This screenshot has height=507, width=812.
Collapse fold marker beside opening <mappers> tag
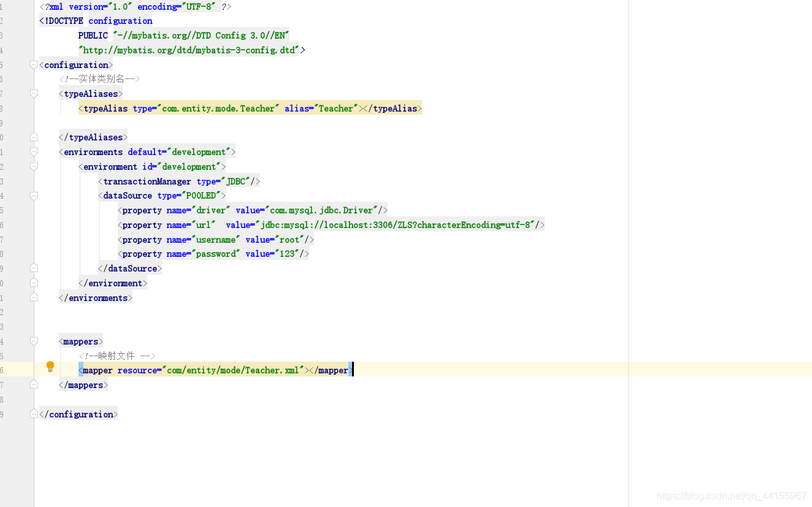[34, 341]
